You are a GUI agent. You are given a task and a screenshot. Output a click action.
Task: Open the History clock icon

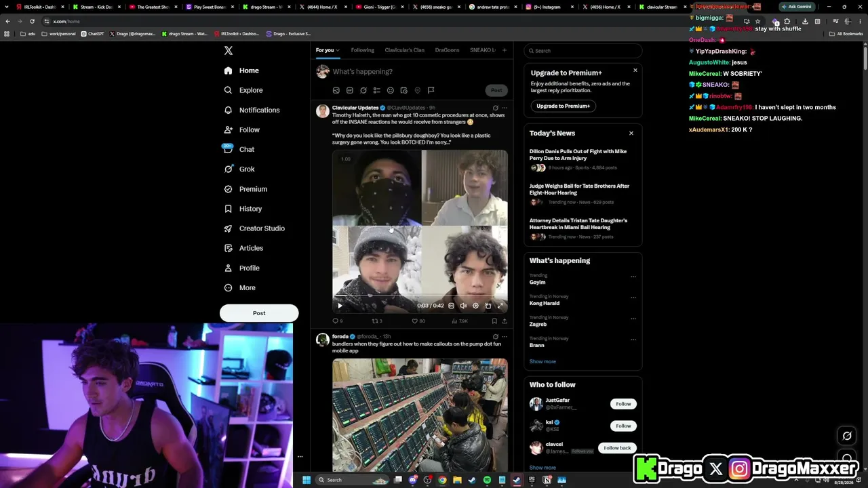click(228, 209)
